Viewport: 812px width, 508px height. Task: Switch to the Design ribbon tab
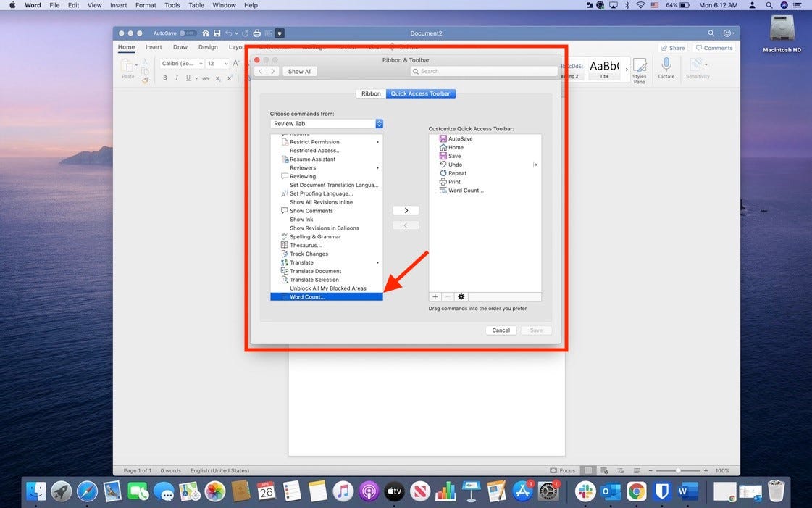pos(208,47)
